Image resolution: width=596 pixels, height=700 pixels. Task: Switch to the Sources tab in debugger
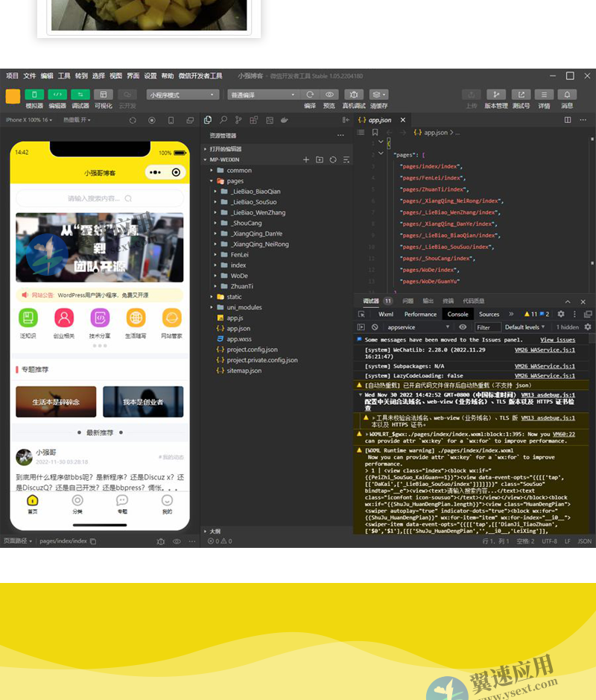(x=489, y=314)
